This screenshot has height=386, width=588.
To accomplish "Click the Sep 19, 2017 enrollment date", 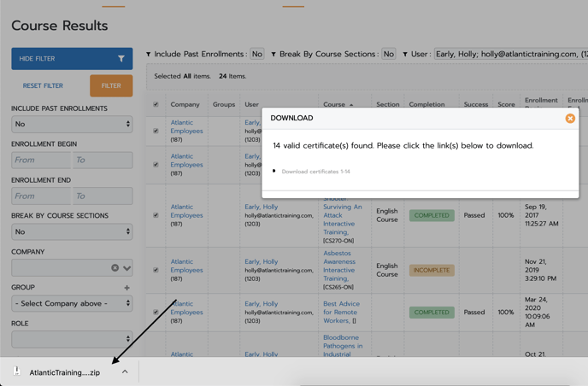I will pyautogui.click(x=541, y=215).
